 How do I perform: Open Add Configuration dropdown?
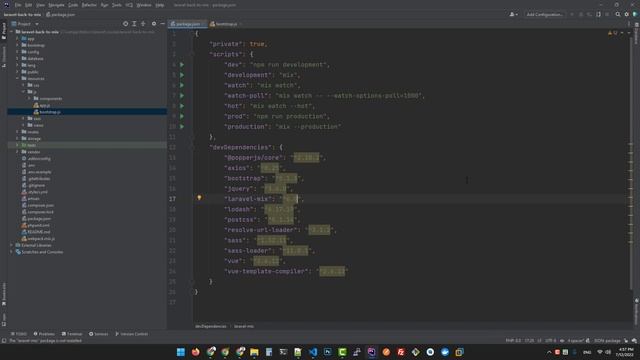tap(544, 14)
